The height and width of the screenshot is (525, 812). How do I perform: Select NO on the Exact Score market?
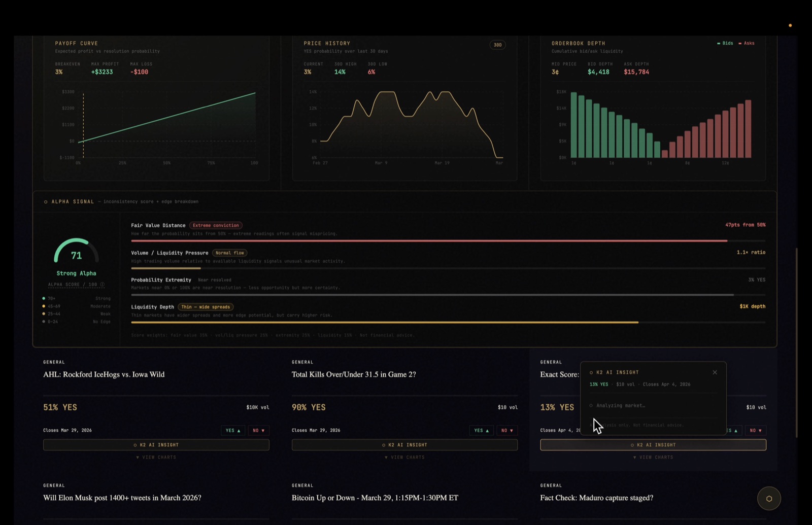(x=756, y=431)
